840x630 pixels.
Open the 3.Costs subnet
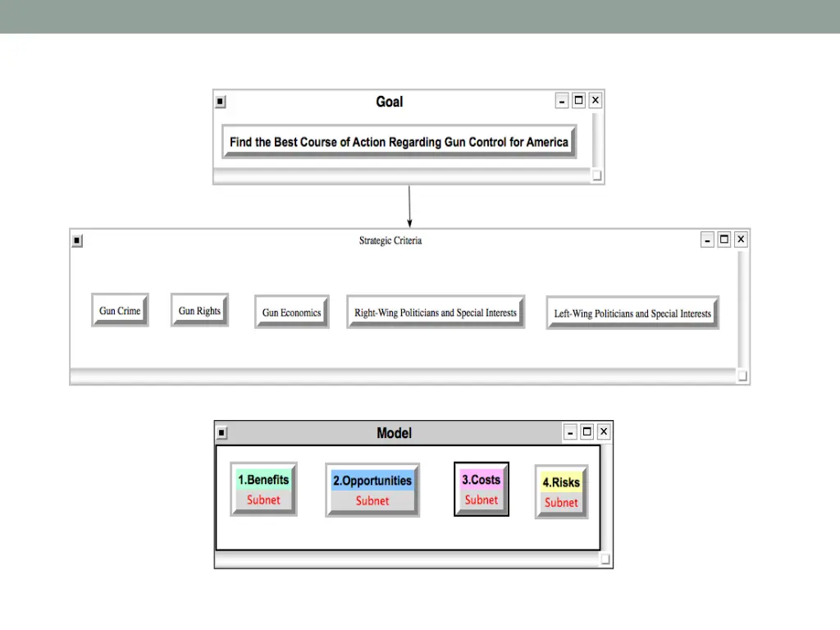coord(482,489)
